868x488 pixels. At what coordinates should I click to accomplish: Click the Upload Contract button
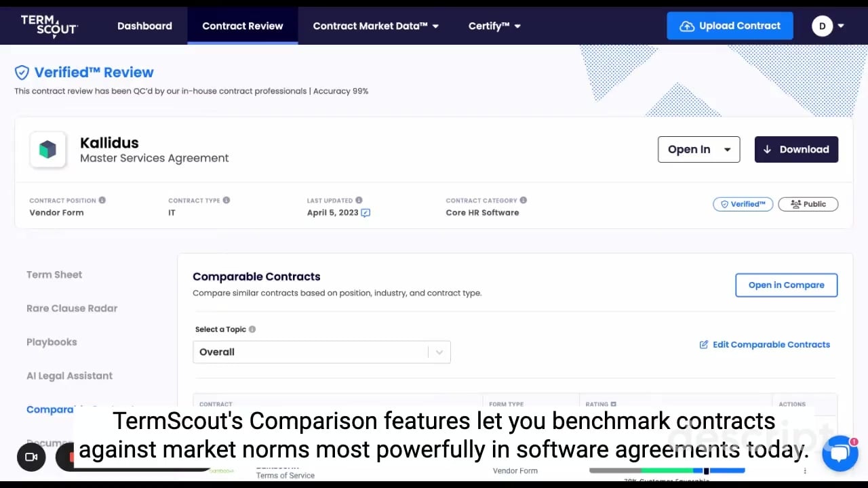pos(730,26)
